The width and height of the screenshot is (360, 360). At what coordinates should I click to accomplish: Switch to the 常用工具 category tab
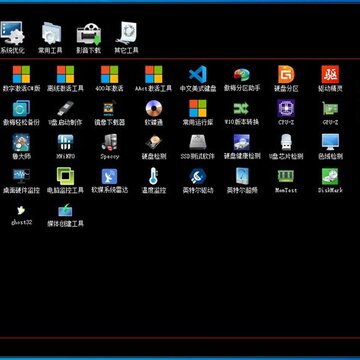pyautogui.click(x=51, y=38)
